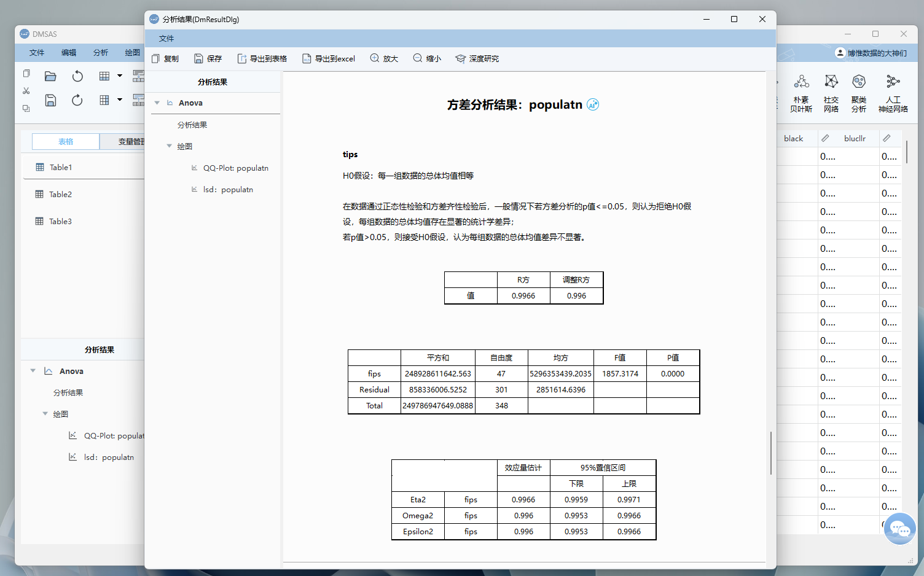Click 导出到表格 export to table

click(262, 59)
